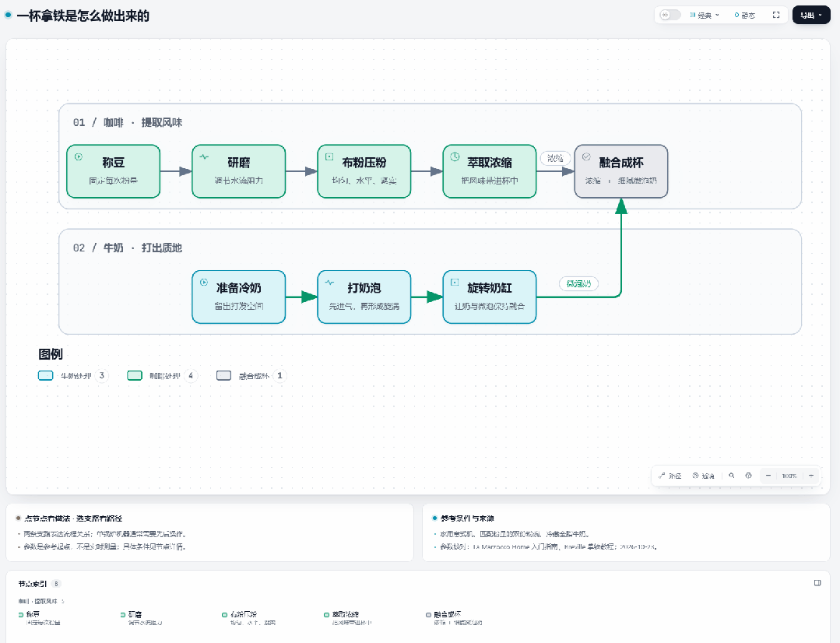Viewport: 840px width, 643px height.
Task: Zoom in with the button right of 100%
Action: tap(811, 476)
